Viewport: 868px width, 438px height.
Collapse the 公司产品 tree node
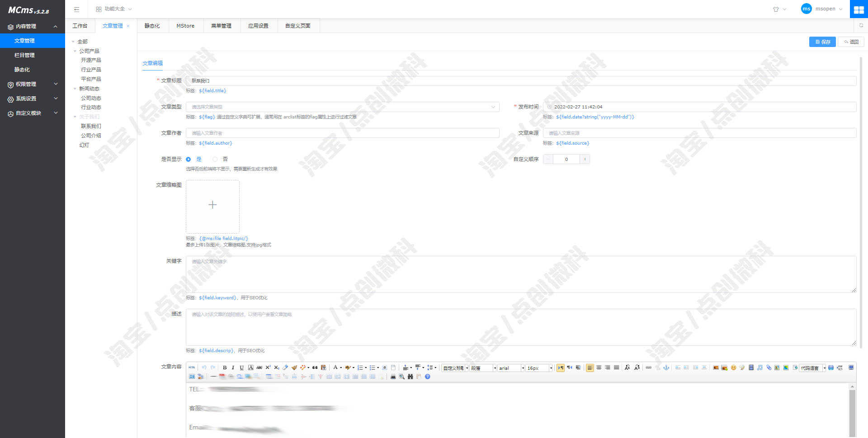pyautogui.click(x=75, y=51)
